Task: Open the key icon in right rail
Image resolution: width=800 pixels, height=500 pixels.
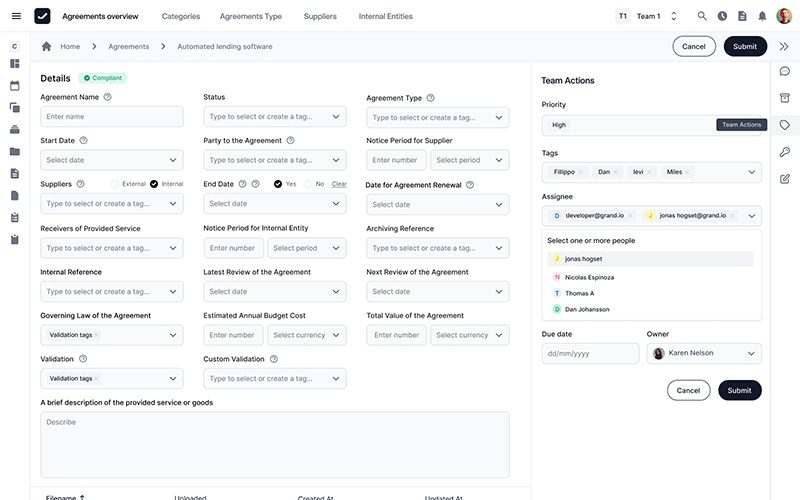Action: click(x=785, y=152)
